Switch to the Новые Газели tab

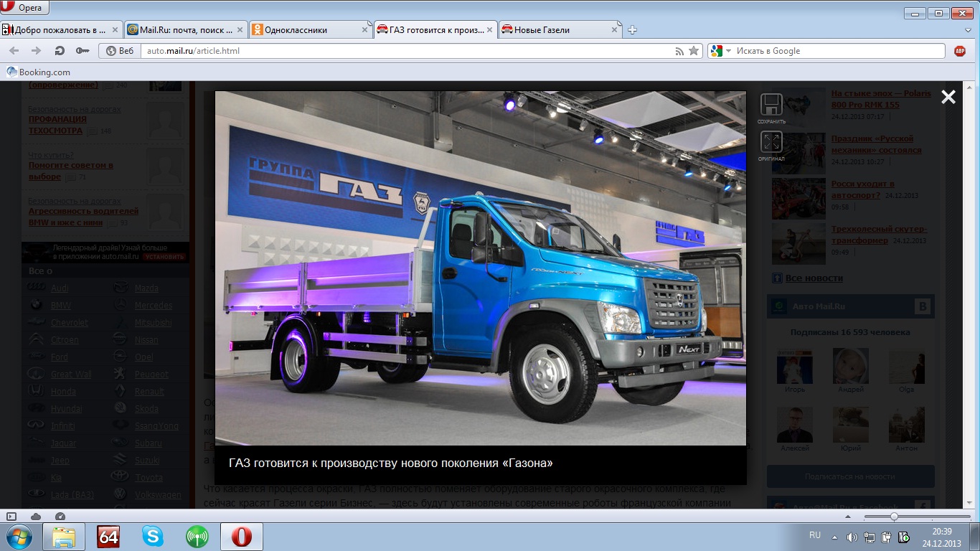[560, 30]
